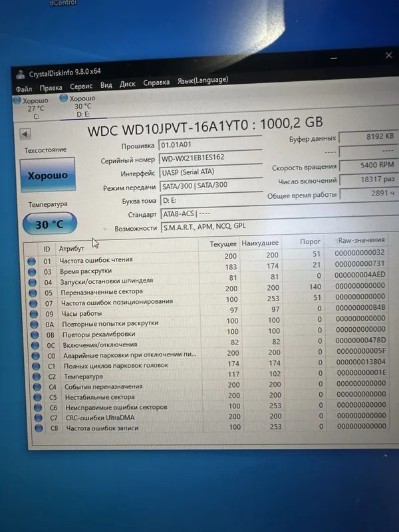Click raw value 000000000B4B
This screenshot has height=532, width=399.
tap(360, 307)
